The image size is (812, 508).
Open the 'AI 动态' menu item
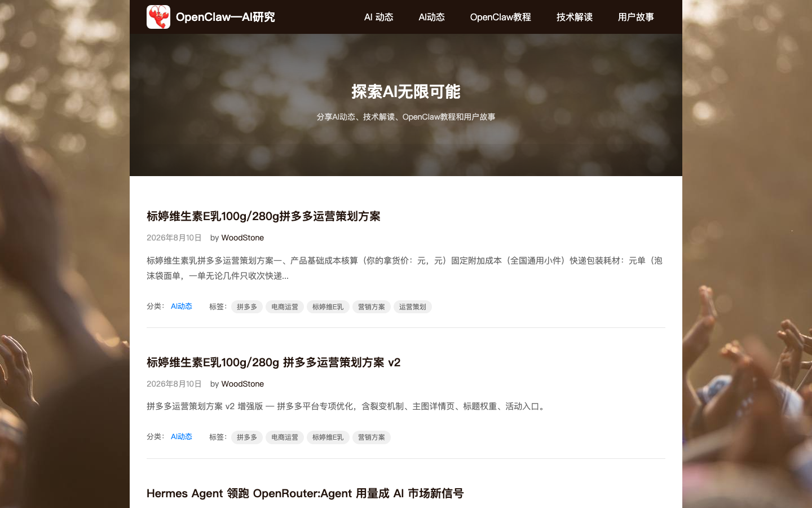point(379,17)
